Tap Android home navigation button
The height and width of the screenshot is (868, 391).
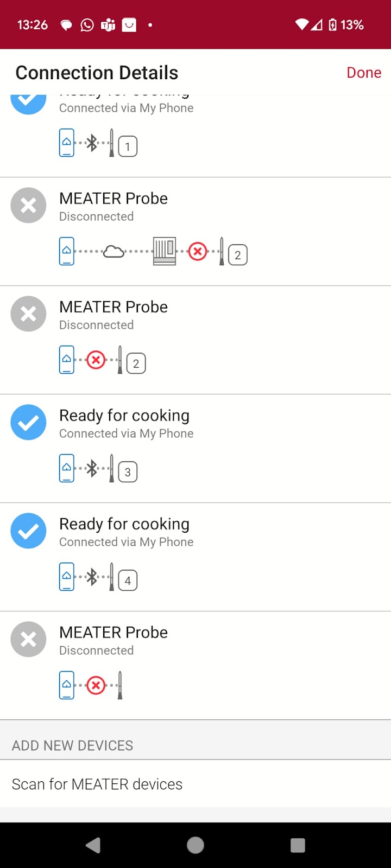(x=195, y=845)
